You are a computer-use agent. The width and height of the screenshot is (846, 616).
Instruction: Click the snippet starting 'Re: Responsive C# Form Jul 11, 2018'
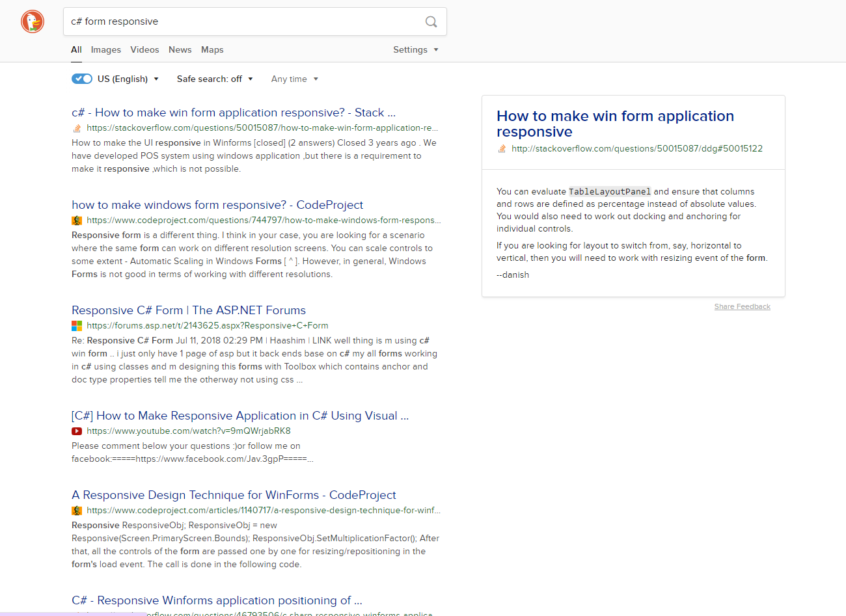pos(254,360)
